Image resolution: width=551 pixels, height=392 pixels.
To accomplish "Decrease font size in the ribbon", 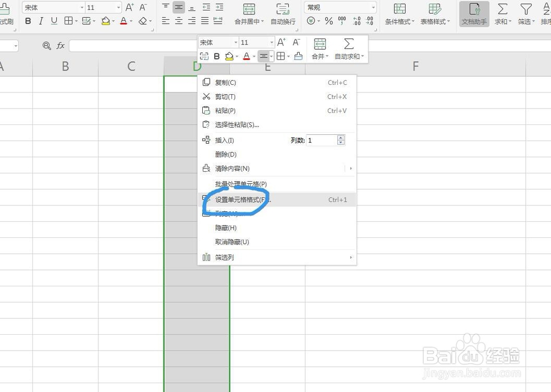I will (143, 7).
